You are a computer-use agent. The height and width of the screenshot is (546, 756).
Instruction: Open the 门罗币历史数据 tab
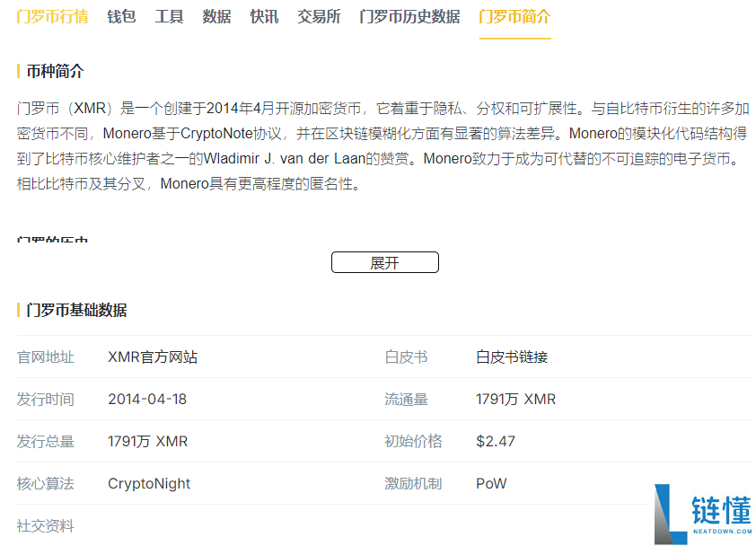click(409, 16)
